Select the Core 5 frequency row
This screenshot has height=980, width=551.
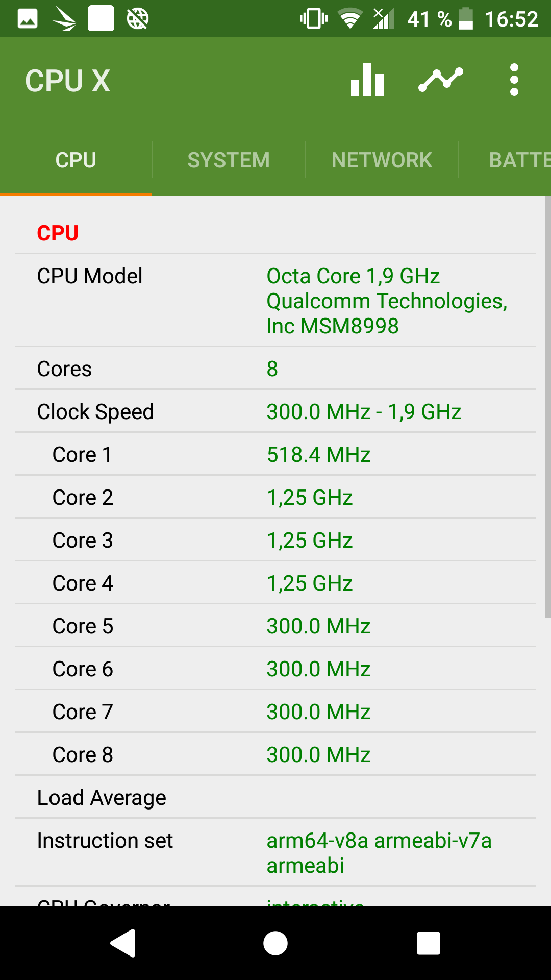[275, 626]
